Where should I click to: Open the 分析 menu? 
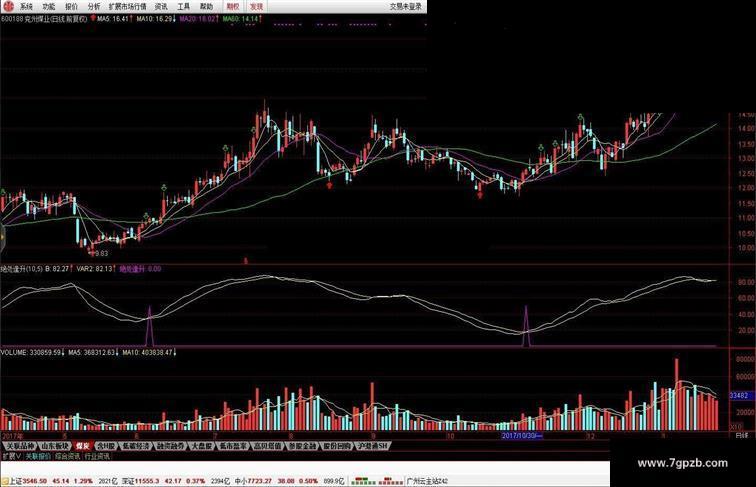pos(94,7)
